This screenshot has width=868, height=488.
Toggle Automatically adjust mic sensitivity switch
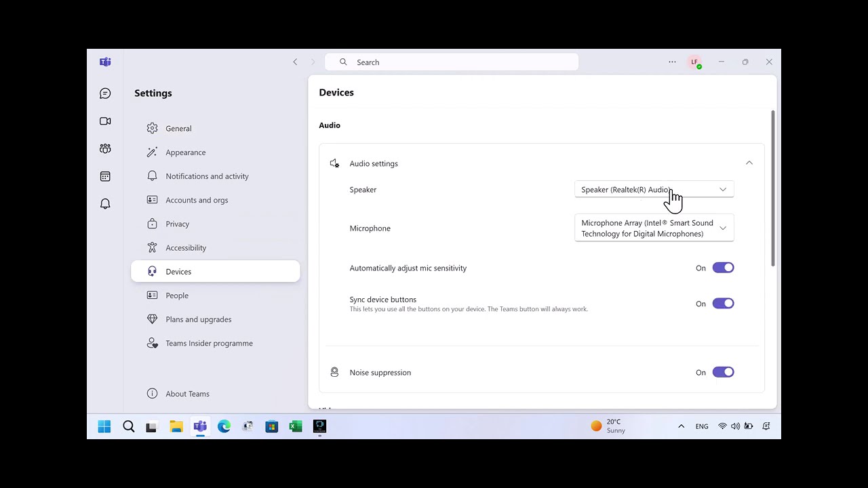723,268
